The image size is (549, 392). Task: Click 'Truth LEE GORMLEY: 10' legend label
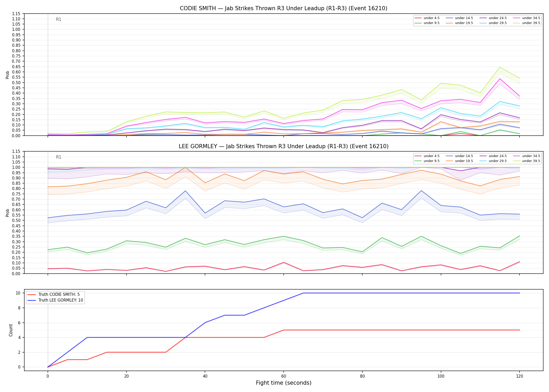coord(61,300)
